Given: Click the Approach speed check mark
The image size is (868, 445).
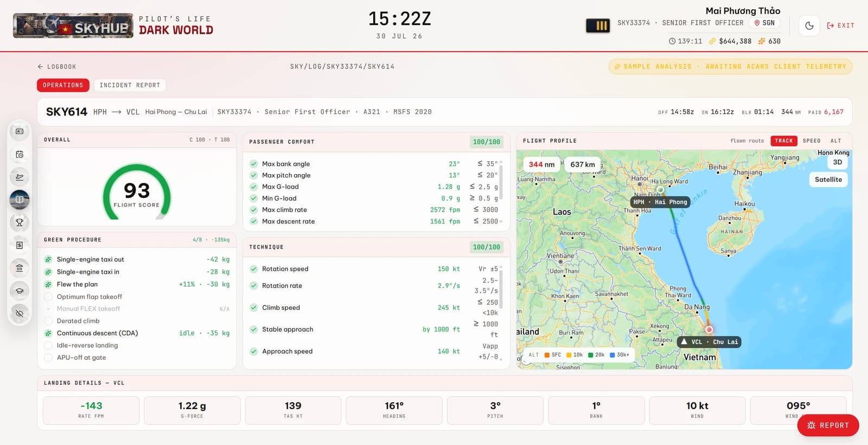Looking at the screenshot, I should click(x=253, y=352).
